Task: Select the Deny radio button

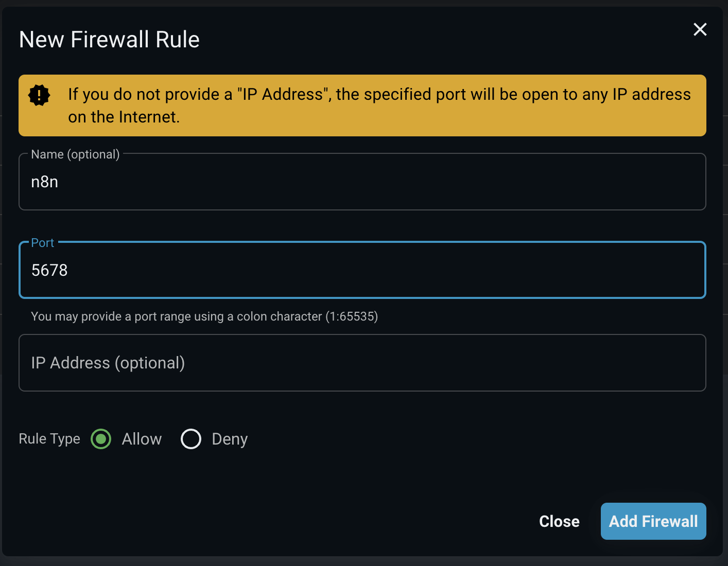Action: [x=191, y=439]
